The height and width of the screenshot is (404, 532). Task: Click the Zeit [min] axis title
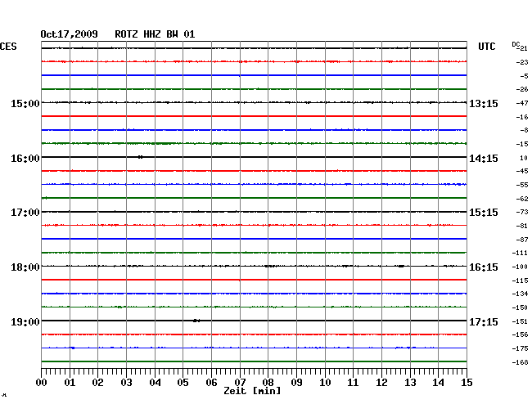coord(252,391)
